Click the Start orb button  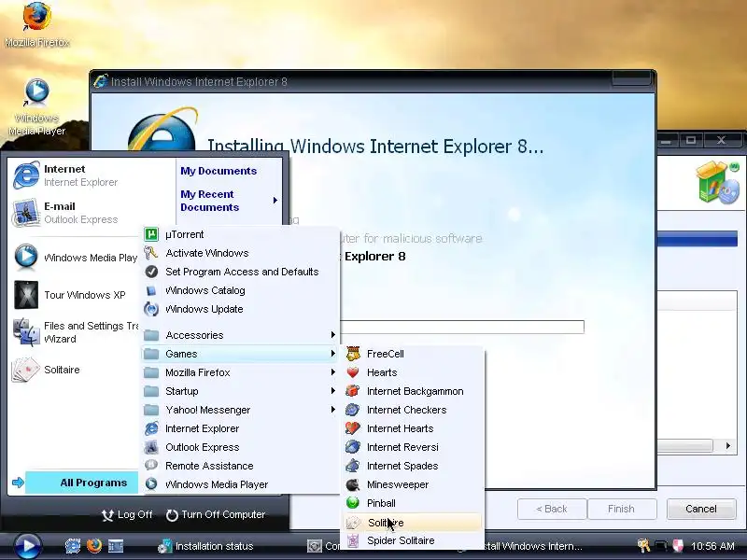tap(28, 546)
